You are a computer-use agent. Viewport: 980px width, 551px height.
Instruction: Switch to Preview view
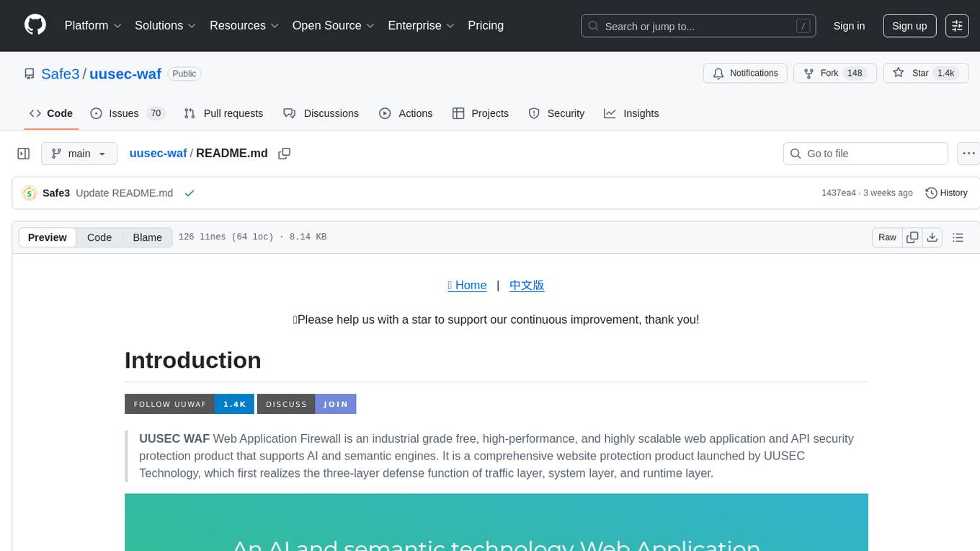pyautogui.click(x=48, y=237)
